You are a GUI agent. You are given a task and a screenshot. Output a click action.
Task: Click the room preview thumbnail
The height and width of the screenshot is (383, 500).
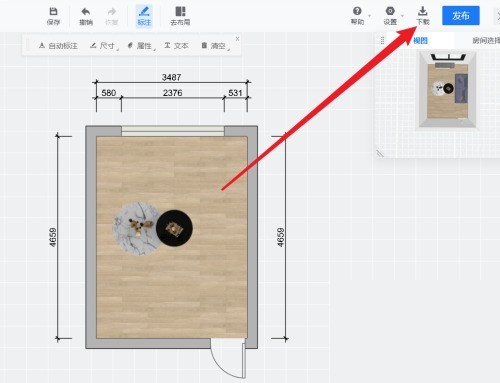pyautogui.click(x=447, y=90)
